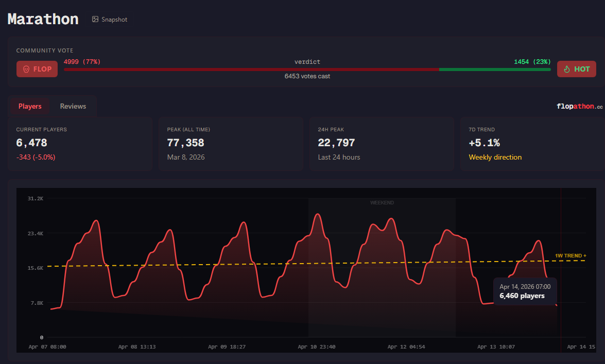The height and width of the screenshot is (364, 605).
Task: Click the 7D TREND card heading
Action: pos(481,129)
